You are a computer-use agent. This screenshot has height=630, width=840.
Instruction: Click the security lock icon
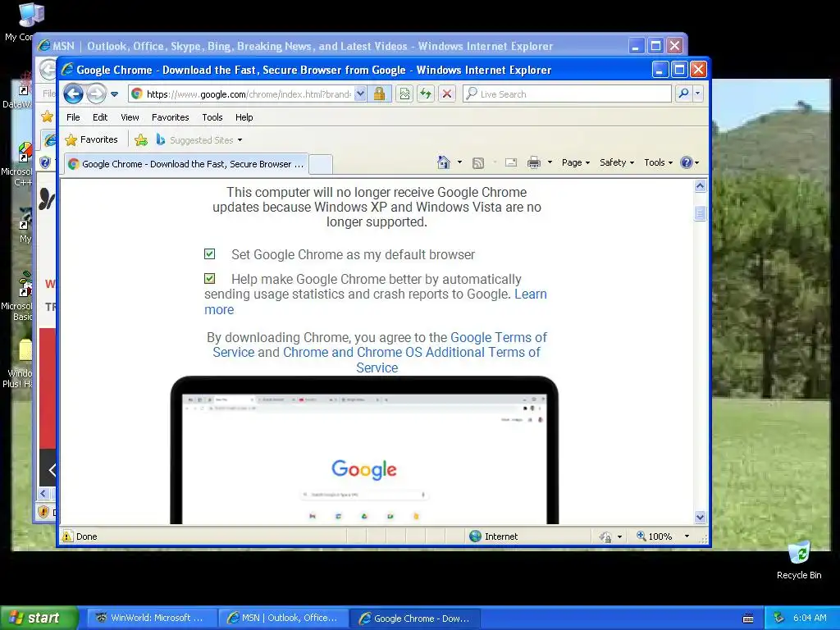379,94
